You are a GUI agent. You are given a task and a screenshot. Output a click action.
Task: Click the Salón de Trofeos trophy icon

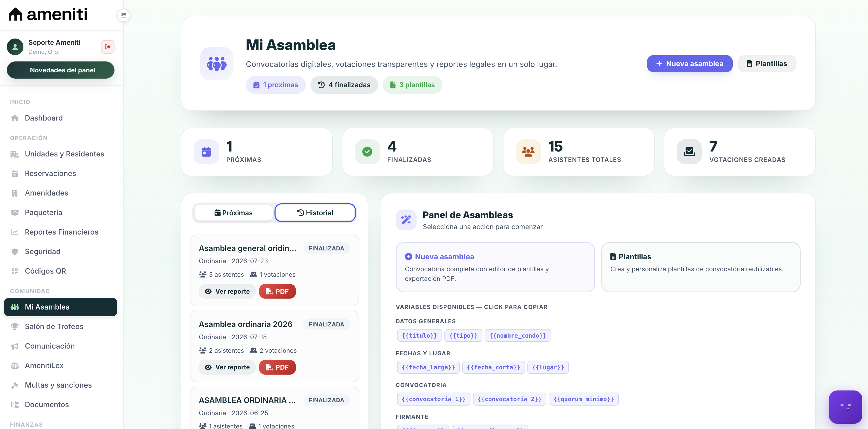coord(15,326)
